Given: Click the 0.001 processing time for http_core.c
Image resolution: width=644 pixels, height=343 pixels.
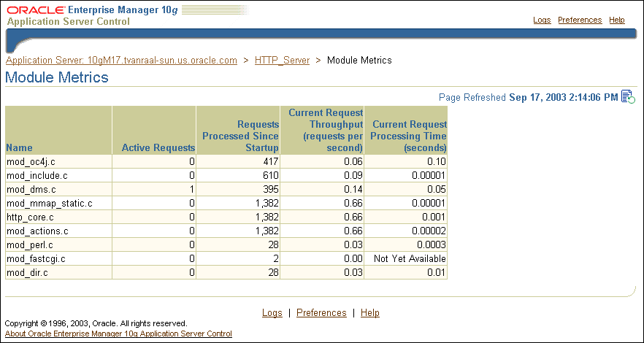Looking at the screenshot, I should coord(434,217).
